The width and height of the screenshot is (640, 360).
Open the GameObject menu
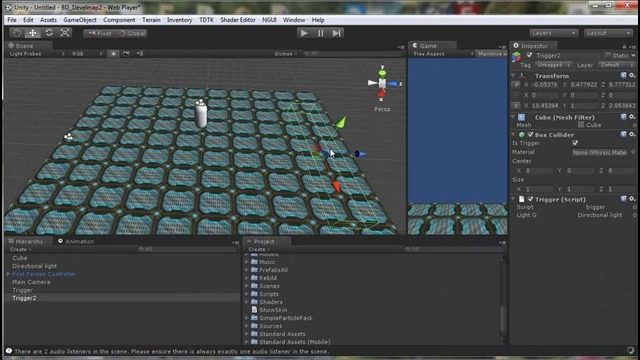[80, 20]
